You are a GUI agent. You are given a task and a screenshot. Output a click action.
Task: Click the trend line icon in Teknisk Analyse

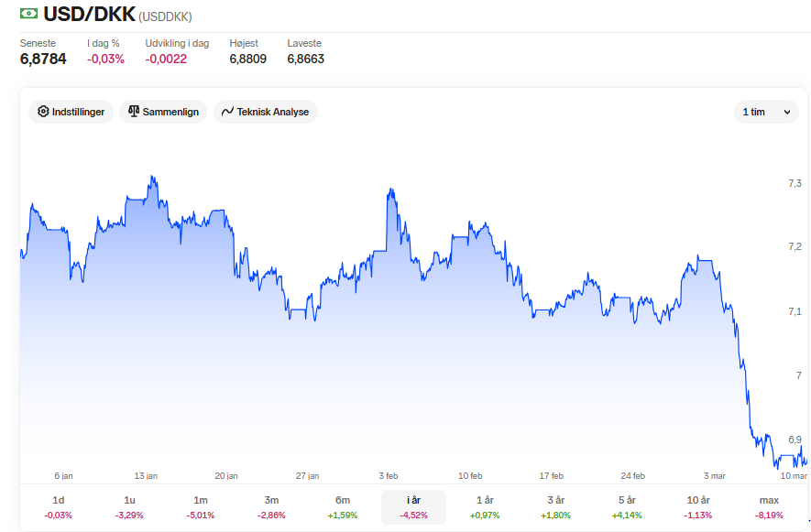[227, 112]
